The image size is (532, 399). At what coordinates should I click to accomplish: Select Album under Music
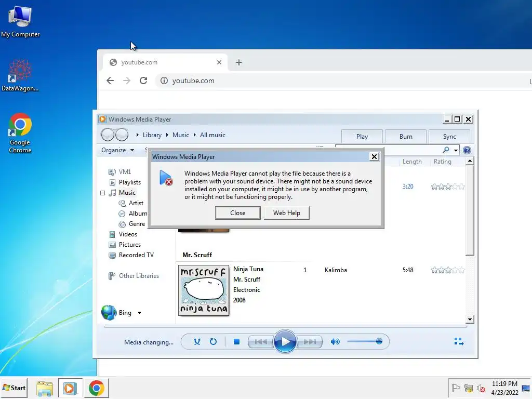tap(138, 214)
